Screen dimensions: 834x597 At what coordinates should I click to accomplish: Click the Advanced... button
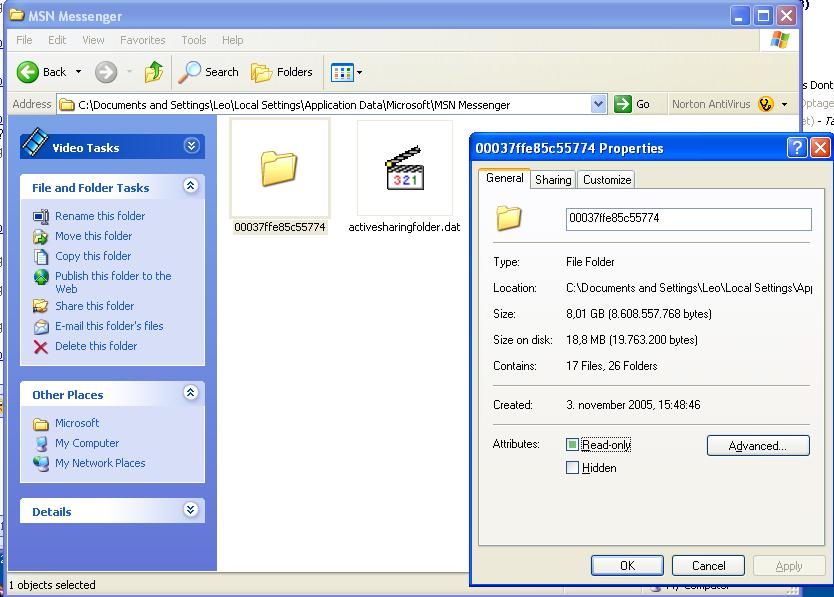(x=757, y=446)
